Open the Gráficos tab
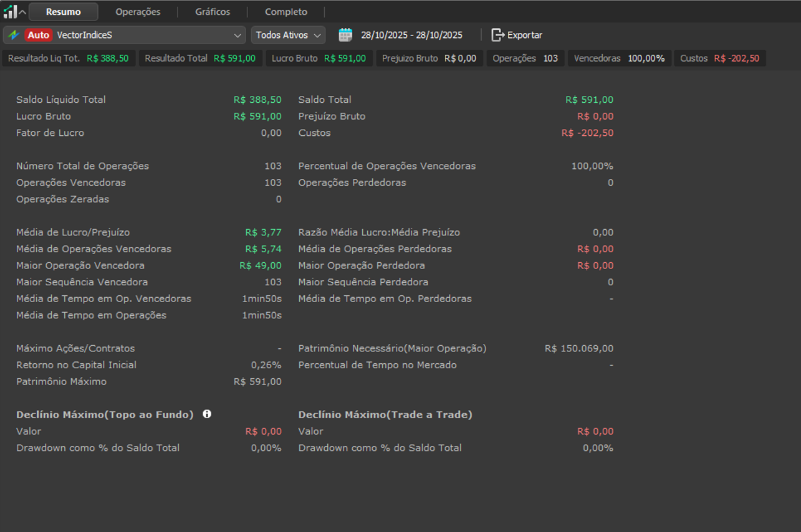Screen dimensions: 801x532 coord(213,12)
